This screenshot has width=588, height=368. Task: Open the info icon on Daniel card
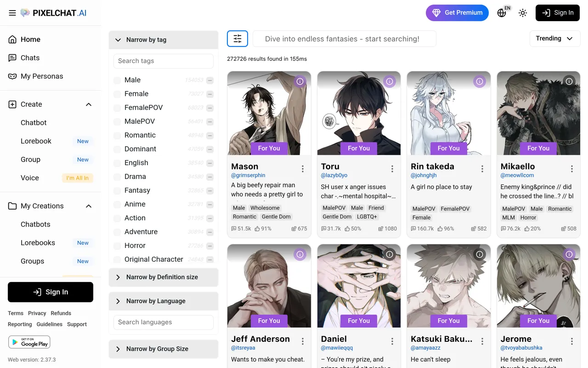[390, 254]
